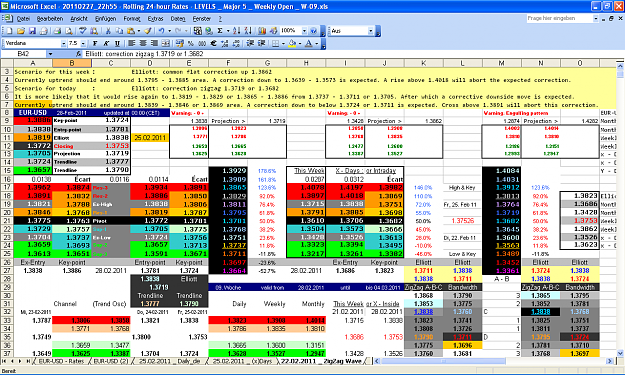The image size is (625, 375).
Task: Apply Euro currency style
Action: point(214,43)
